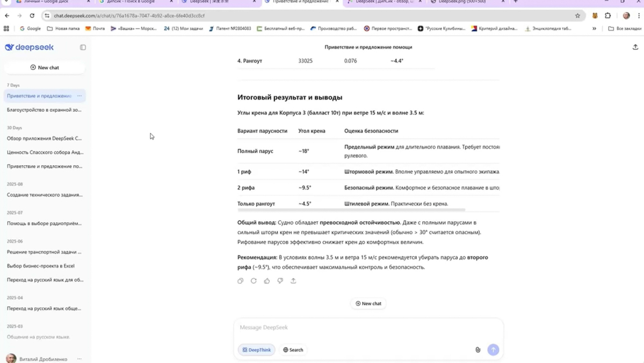This screenshot has width=644, height=363.
Task: Open options menu for selected chat
Action: coord(79,96)
